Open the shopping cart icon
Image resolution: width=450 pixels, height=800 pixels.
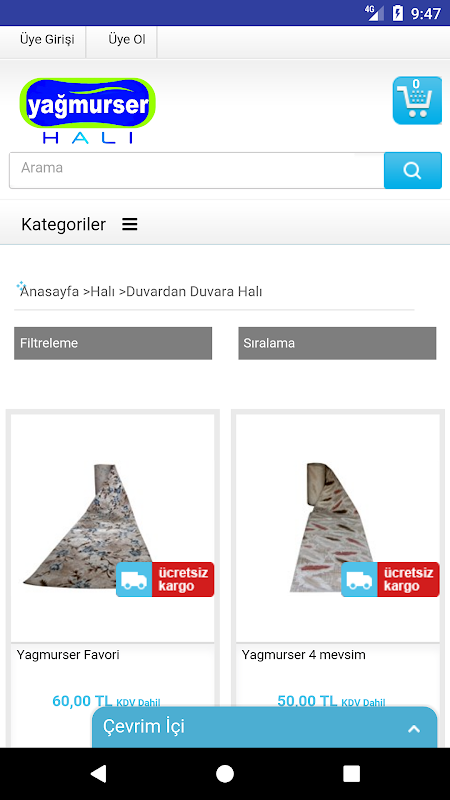click(417, 100)
